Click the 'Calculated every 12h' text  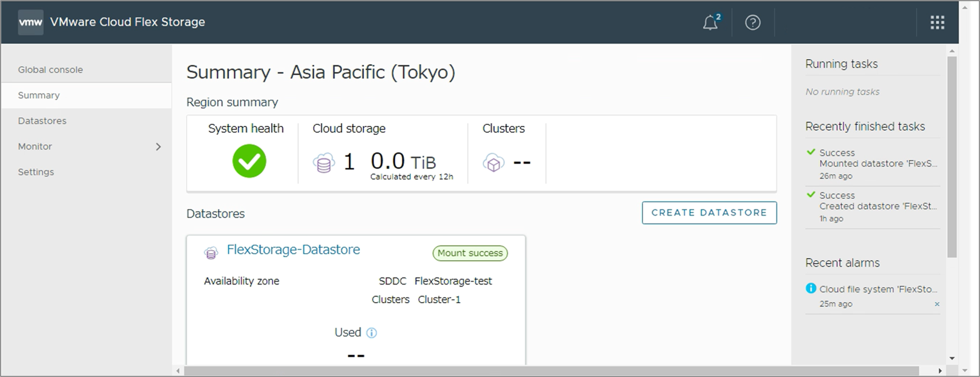[412, 177]
